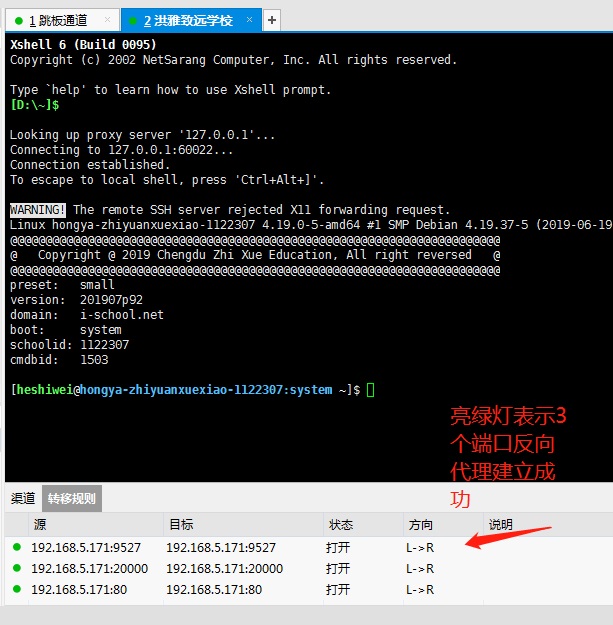Close the 洪雅致远学校 tab
This screenshot has width=613, height=625.
tap(251, 20)
